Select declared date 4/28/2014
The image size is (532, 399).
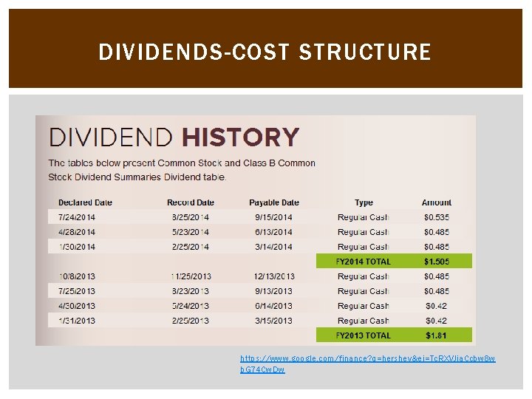[x=77, y=232]
